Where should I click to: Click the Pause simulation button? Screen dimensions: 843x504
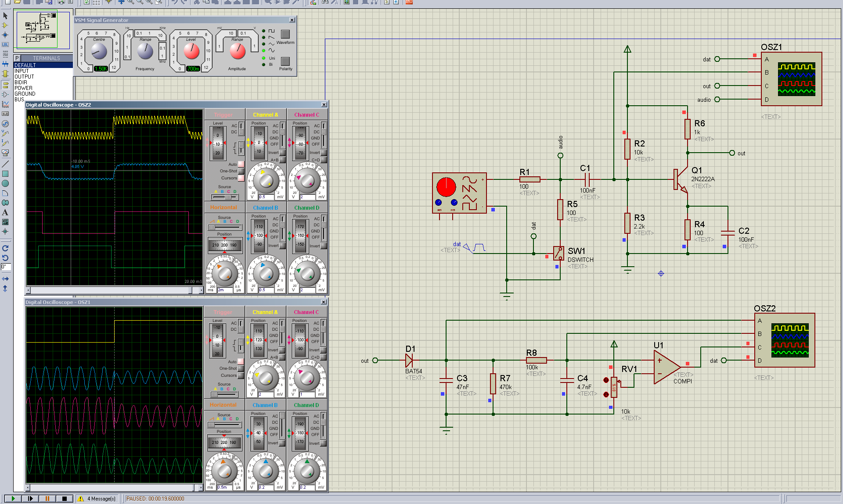47,499
